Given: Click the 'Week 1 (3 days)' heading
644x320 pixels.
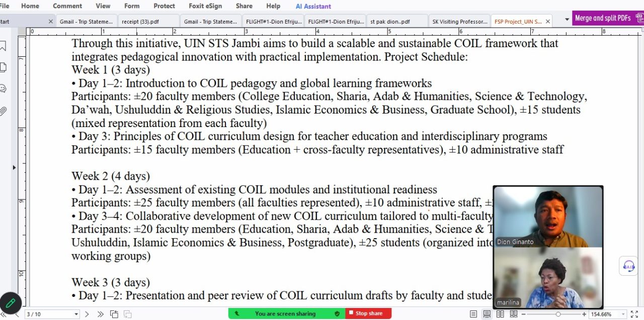Looking at the screenshot, I should pyautogui.click(x=111, y=70).
